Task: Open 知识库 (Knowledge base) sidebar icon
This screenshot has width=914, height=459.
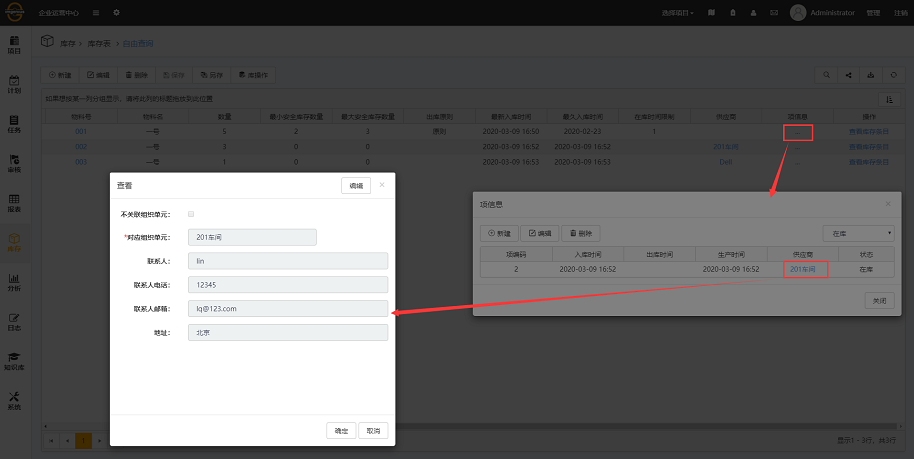Action: pyautogui.click(x=14, y=360)
